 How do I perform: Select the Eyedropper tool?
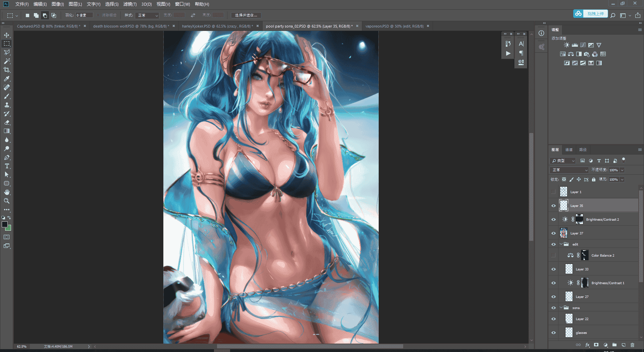[x=7, y=79]
